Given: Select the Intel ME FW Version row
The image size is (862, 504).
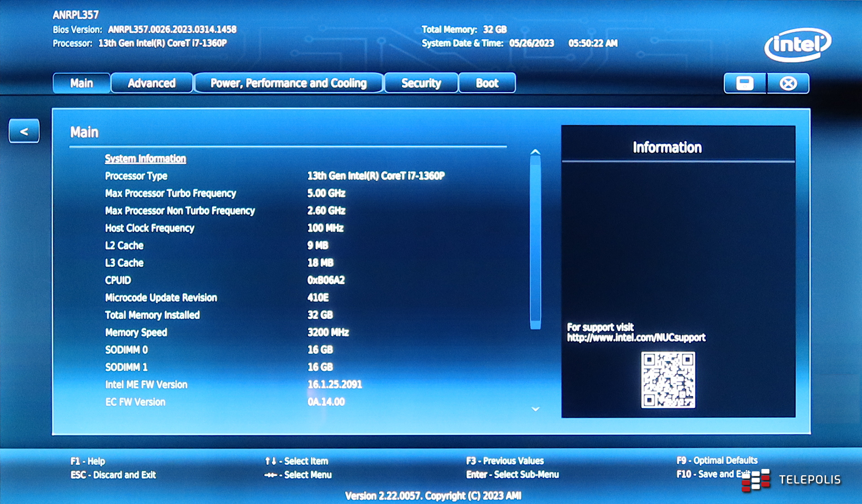Looking at the screenshot, I should coord(146,385).
